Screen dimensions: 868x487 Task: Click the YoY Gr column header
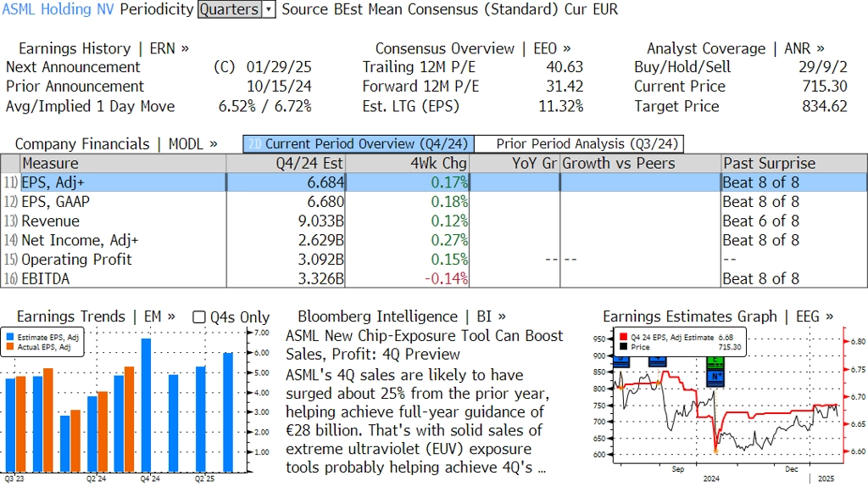point(515,164)
